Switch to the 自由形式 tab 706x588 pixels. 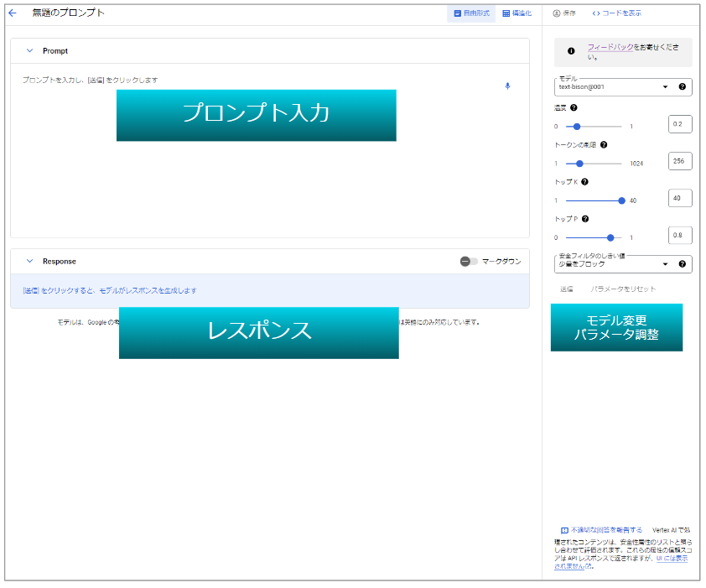pyautogui.click(x=471, y=13)
